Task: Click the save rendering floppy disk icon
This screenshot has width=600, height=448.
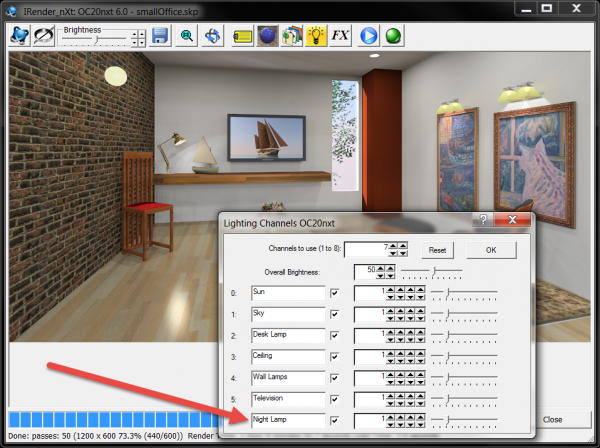Action: [160, 35]
